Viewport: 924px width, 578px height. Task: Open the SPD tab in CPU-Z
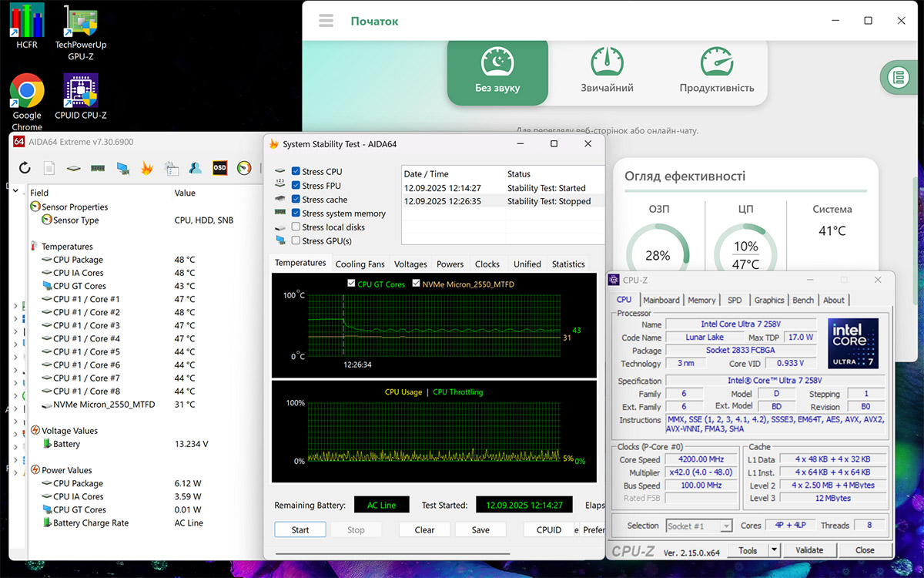tap(735, 300)
